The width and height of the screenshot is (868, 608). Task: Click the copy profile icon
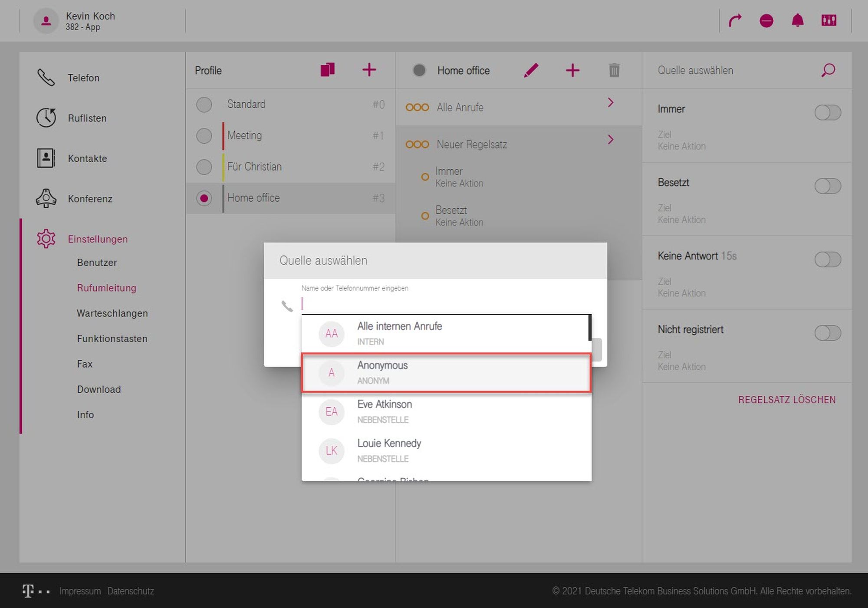pyautogui.click(x=327, y=70)
